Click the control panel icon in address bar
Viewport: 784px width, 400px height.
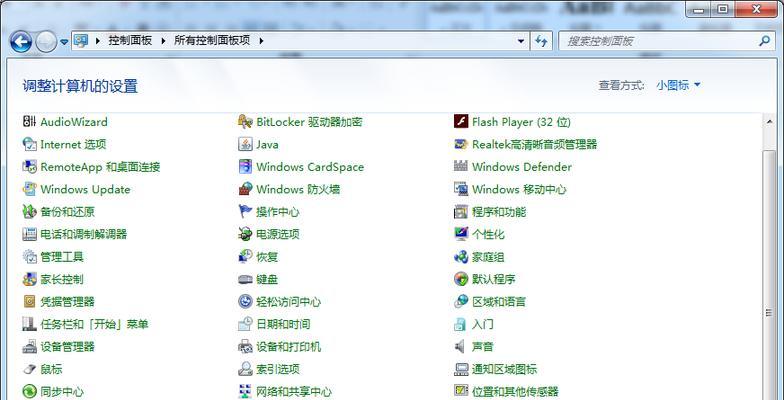(81, 41)
